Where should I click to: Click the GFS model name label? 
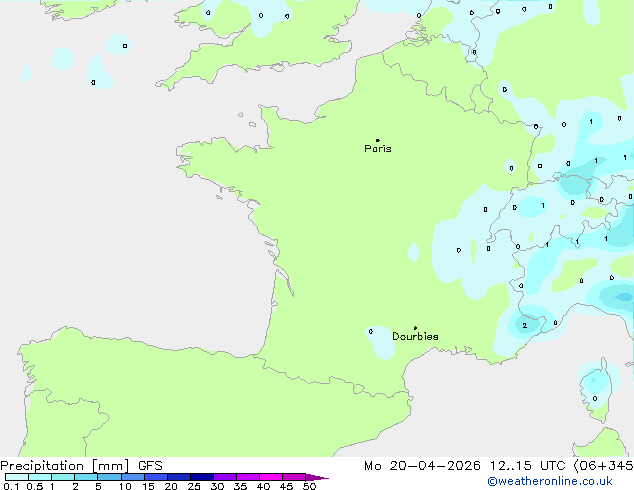(x=150, y=466)
